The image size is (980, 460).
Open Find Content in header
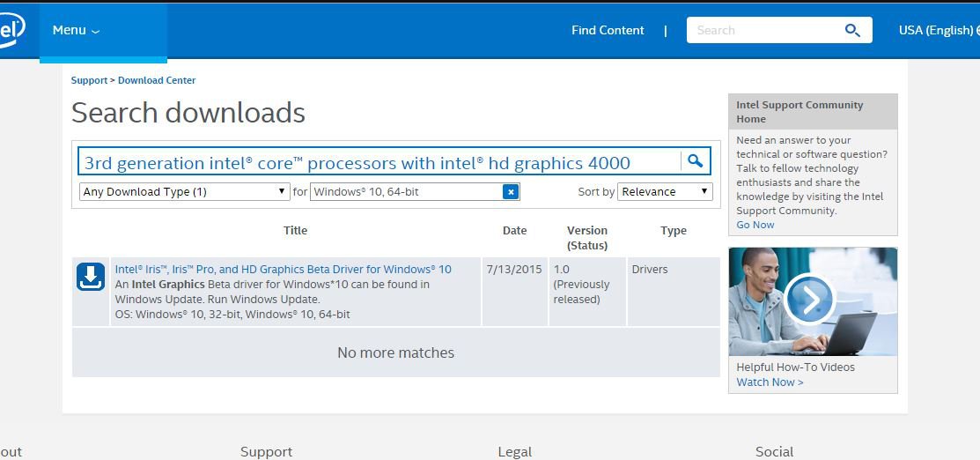pos(608,30)
